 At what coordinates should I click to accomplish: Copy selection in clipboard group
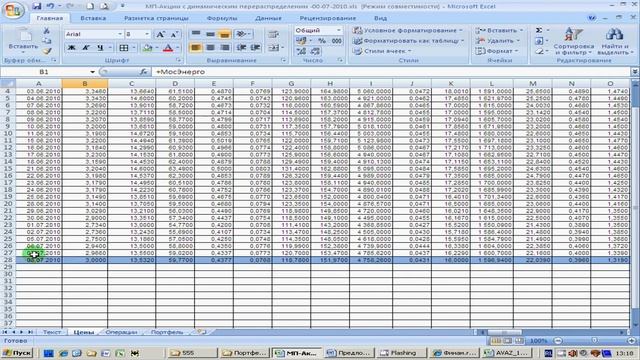click(x=47, y=41)
